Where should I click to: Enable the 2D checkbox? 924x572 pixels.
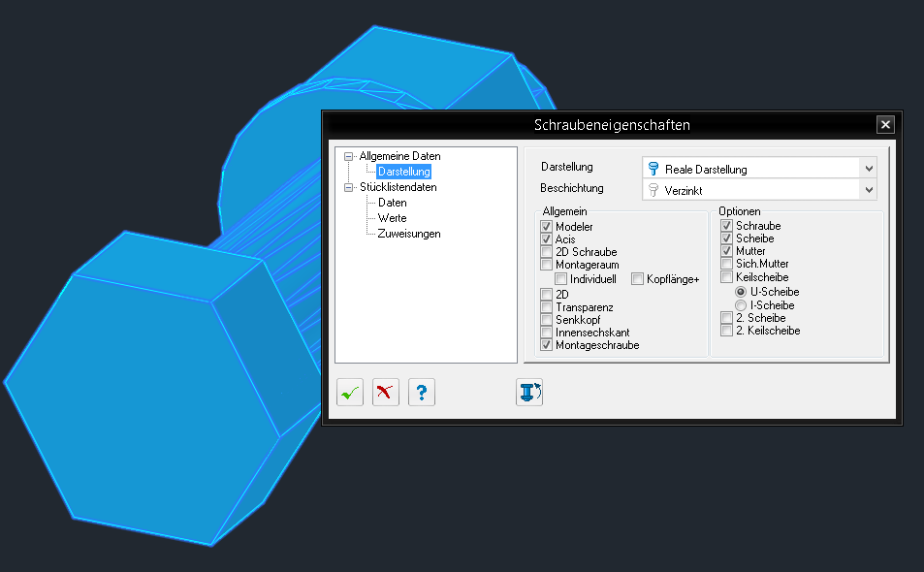coord(546,294)
